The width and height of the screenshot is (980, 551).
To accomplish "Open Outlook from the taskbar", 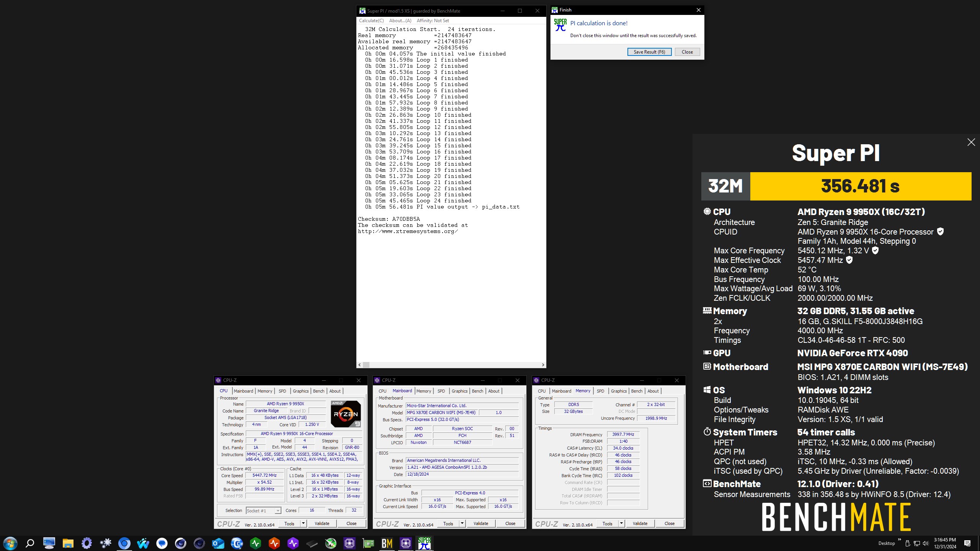I will [218, 543].
